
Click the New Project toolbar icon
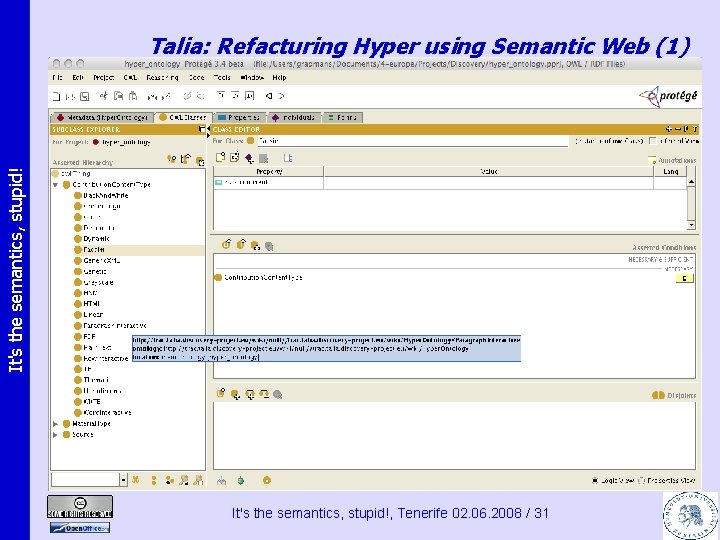pos(56,96)
